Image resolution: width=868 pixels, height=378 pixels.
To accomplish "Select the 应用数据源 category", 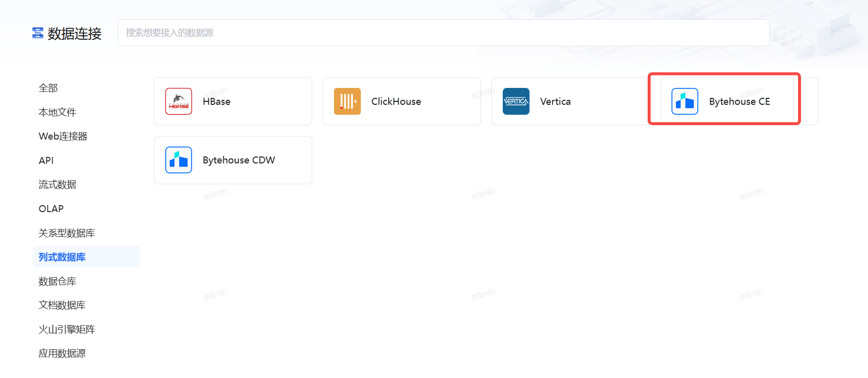I will click(x=62, y=353).
